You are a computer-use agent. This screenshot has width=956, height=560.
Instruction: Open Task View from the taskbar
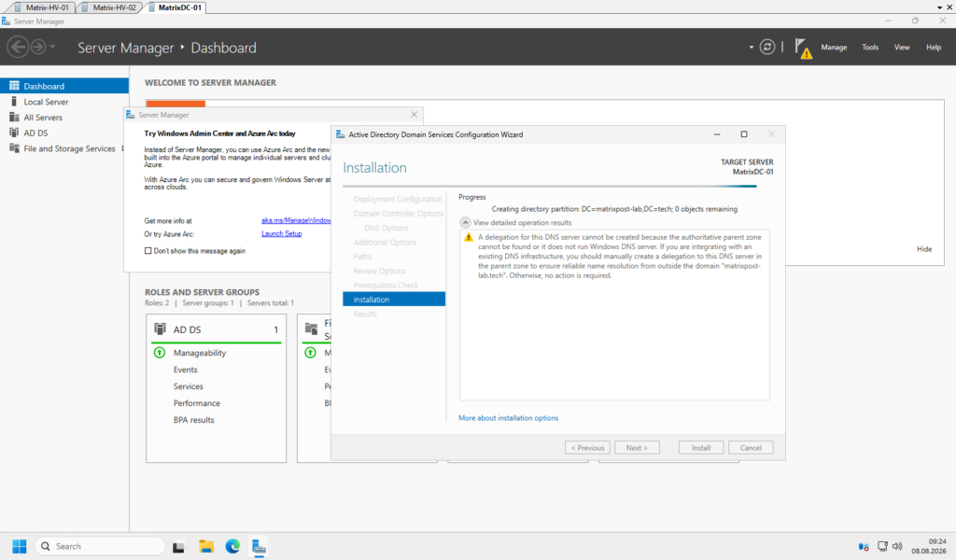coord(178,547)
